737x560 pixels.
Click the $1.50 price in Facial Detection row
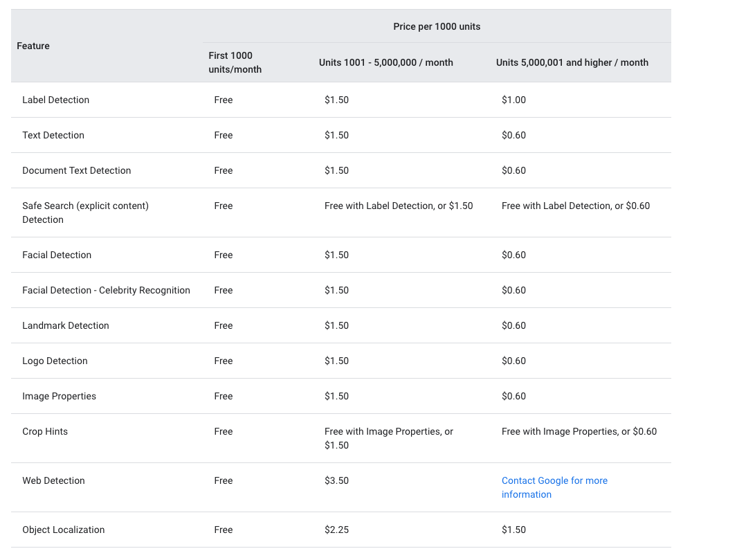click(336, 255)
